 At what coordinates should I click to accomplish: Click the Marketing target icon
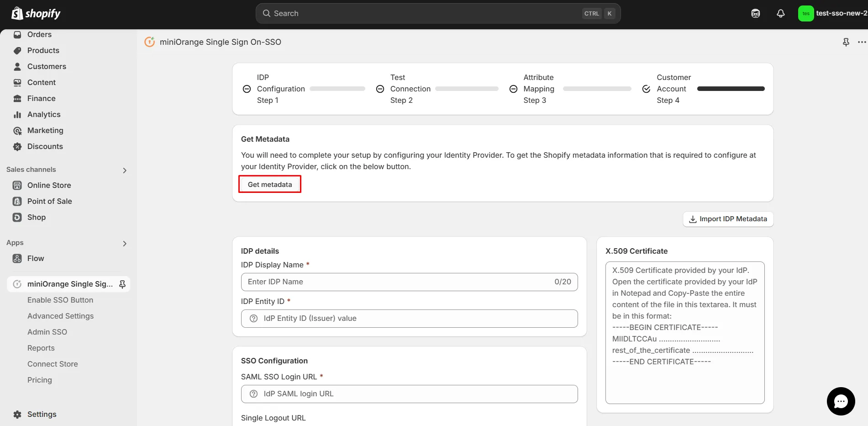point(17,131)
